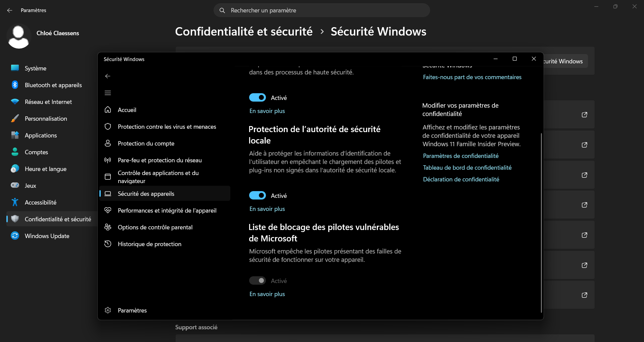Viewport: 644px width, 342px height.
Task: Select Sécurité des appareils in sidebar
Action: [x=146, y=193]
